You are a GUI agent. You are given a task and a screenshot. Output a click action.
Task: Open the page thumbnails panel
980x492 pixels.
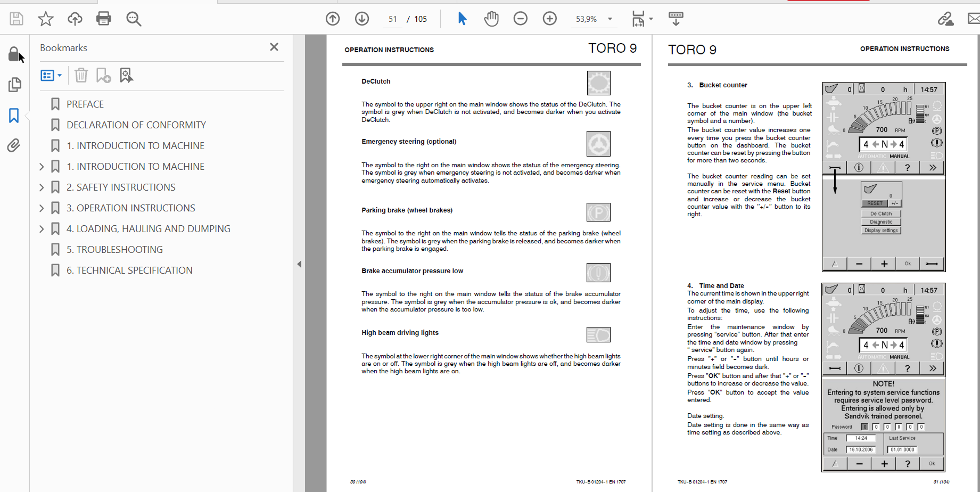pos(14,85)
